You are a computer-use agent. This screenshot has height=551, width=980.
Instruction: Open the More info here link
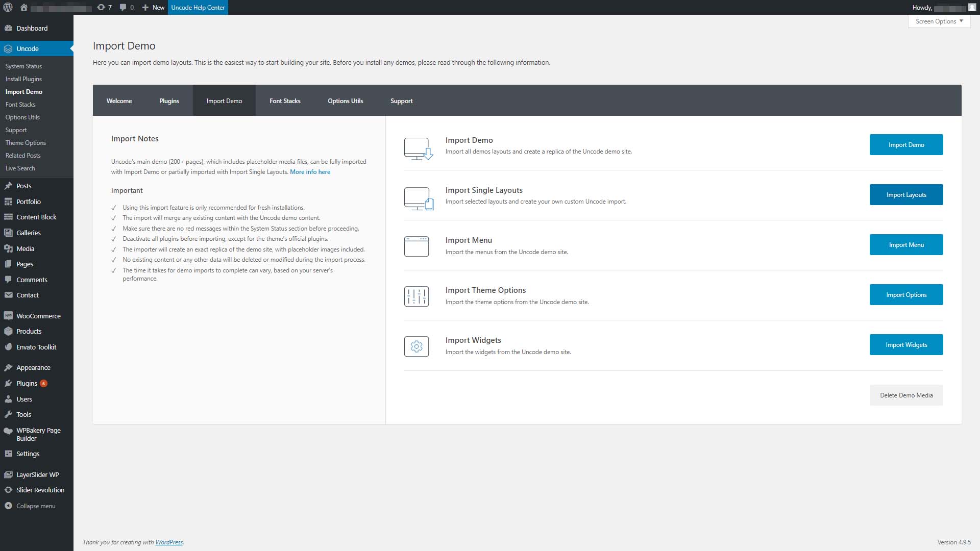tap(310, 172)
